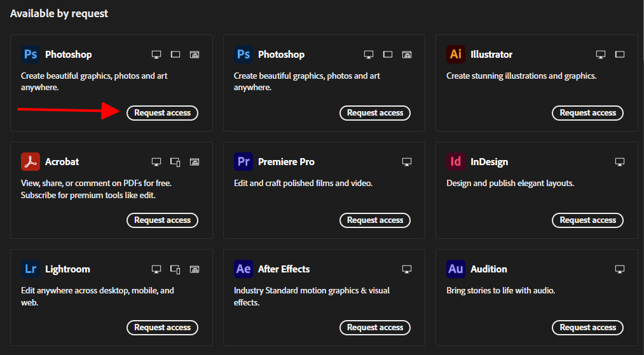This screenshot has height=355, width=644.
Task: Click the desktop icon on Premiere Pro card
Action: point(407,162)
